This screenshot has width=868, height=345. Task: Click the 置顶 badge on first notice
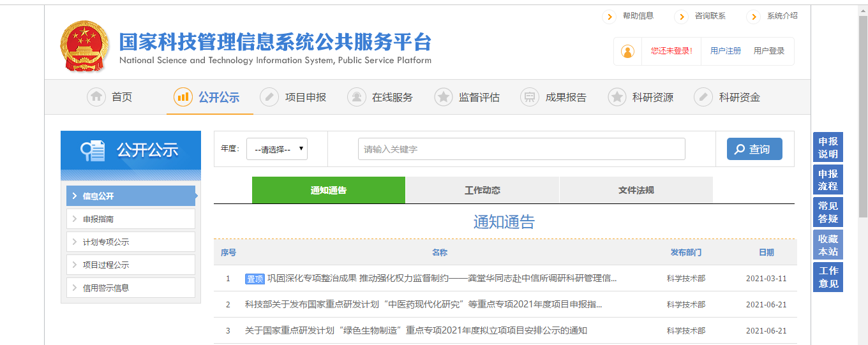coord(255,279)
